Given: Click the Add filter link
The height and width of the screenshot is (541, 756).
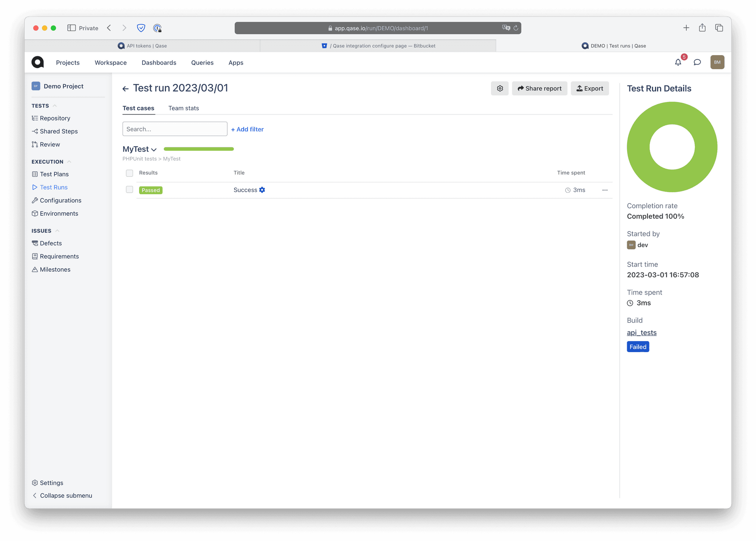Looking at the screenshot, I should 248,129.
